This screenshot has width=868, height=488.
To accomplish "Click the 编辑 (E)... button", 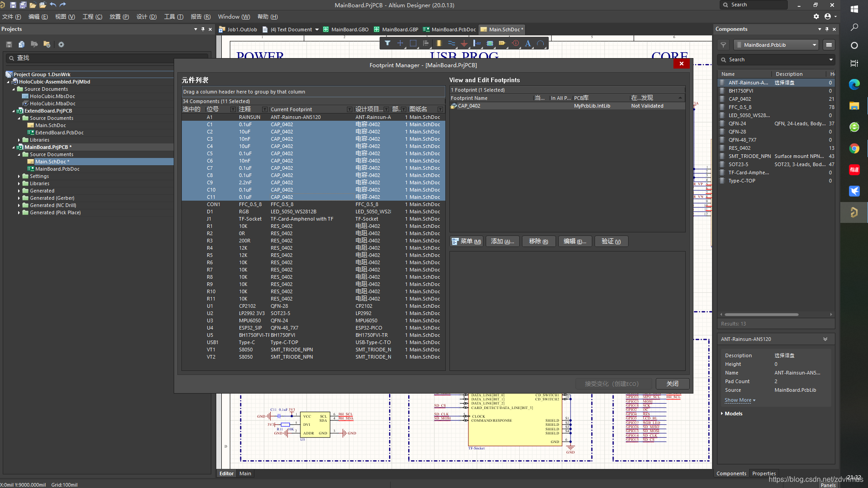I will [x=575, y=242].
